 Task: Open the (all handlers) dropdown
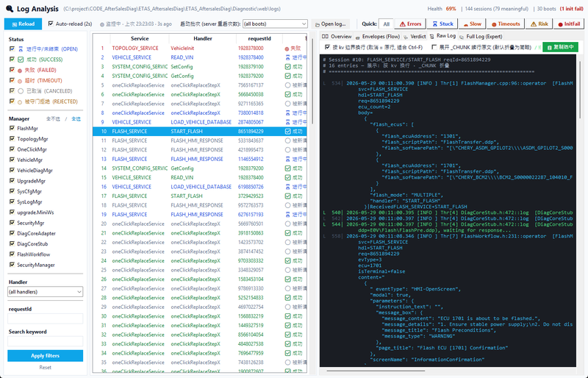coord(45,292)
